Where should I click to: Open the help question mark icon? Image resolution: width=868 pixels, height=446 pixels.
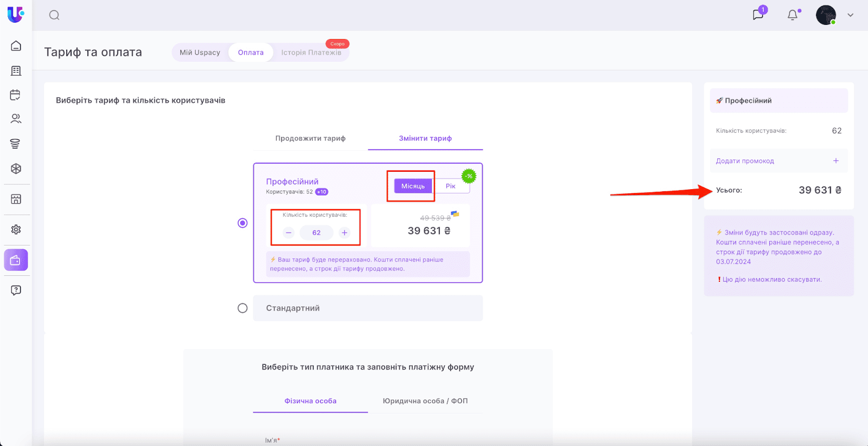(x=16, y=290)
